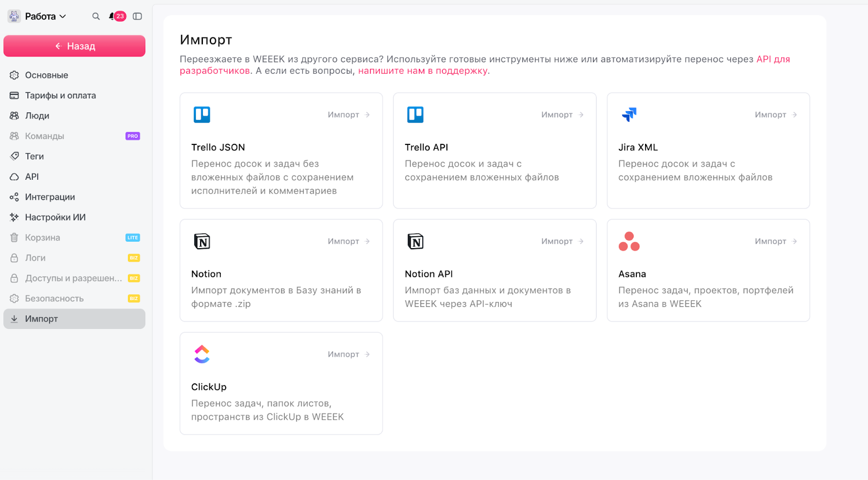Click the ClickUp logo icon
The width and height of the screenshot is (868, 480).
(202, 354)
